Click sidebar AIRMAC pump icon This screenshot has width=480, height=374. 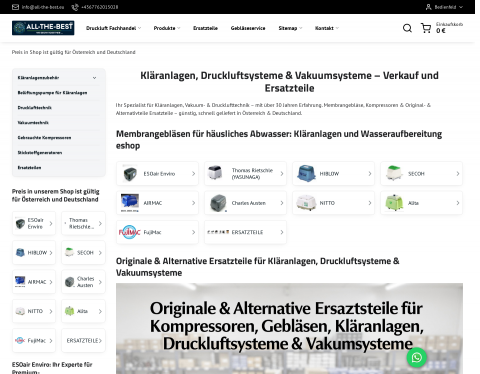(20, 282)
